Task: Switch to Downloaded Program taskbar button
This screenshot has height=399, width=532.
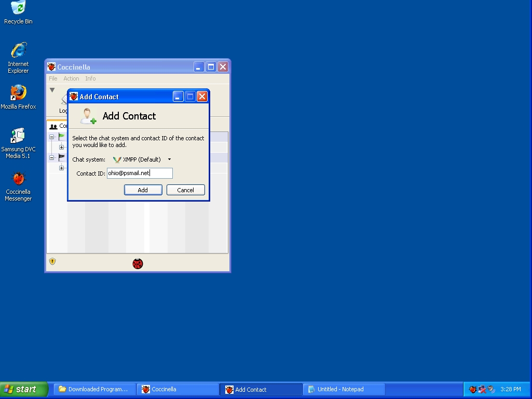Action: point(94,390)
